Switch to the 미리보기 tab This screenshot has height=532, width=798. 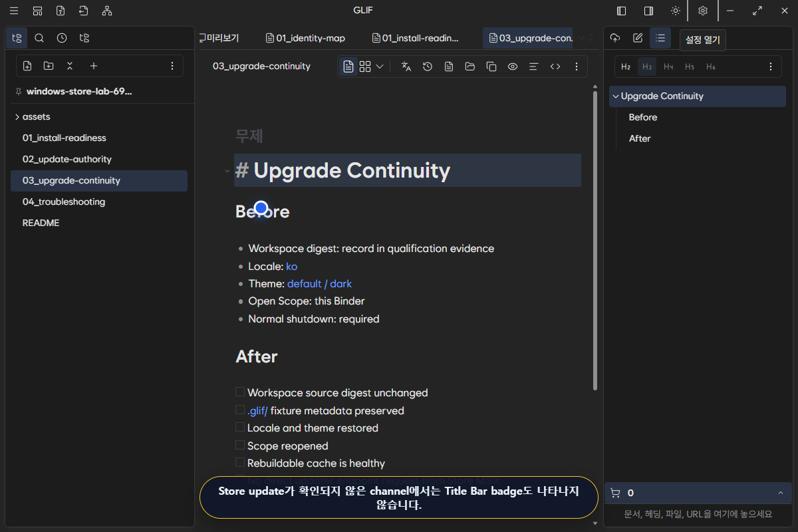220,38
